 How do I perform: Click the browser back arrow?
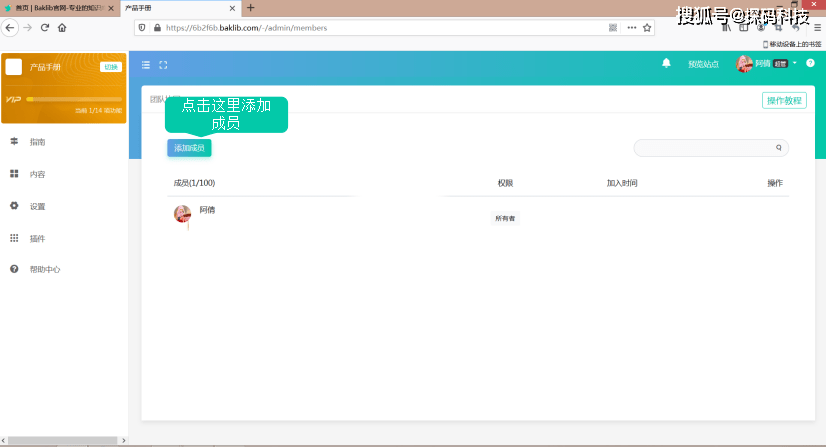pyautogui.click(x=10, y=28)
